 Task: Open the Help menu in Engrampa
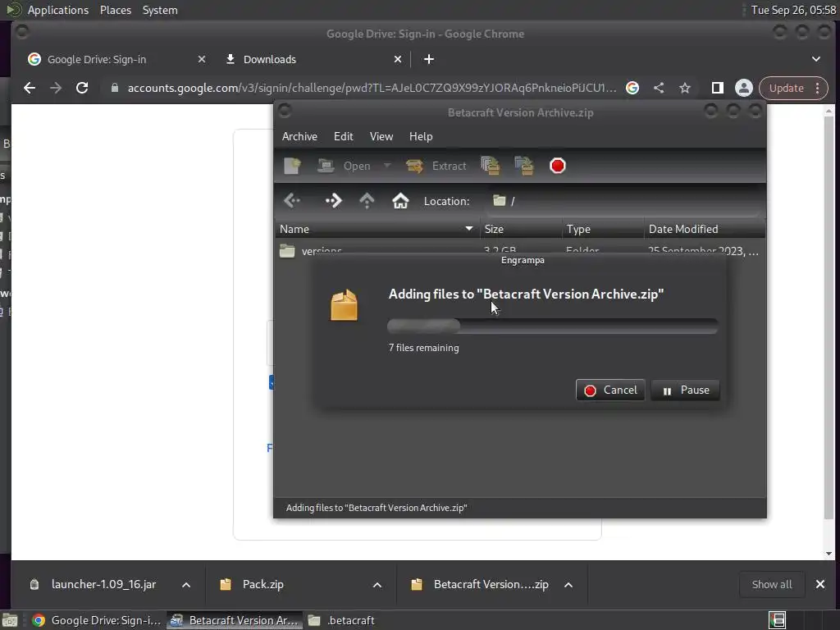[x=421, y=137]
